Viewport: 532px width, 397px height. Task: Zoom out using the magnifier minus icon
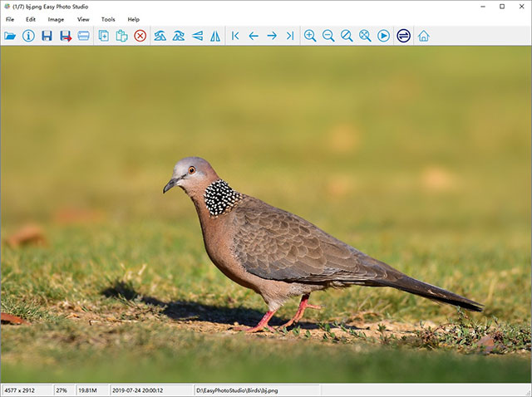point(328,36)
